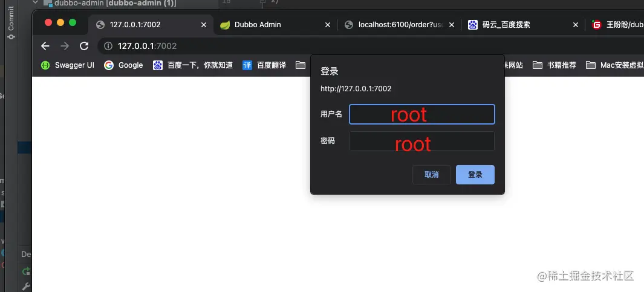Click the macOS yellow minimize button
This screenshot has width=644, height=292.
click(x=60, y=22)
